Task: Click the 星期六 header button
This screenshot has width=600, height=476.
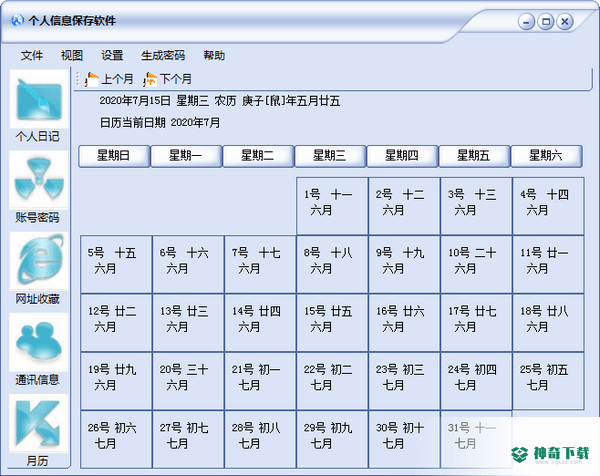Action: pyautogui.click(x=546, y=156)
